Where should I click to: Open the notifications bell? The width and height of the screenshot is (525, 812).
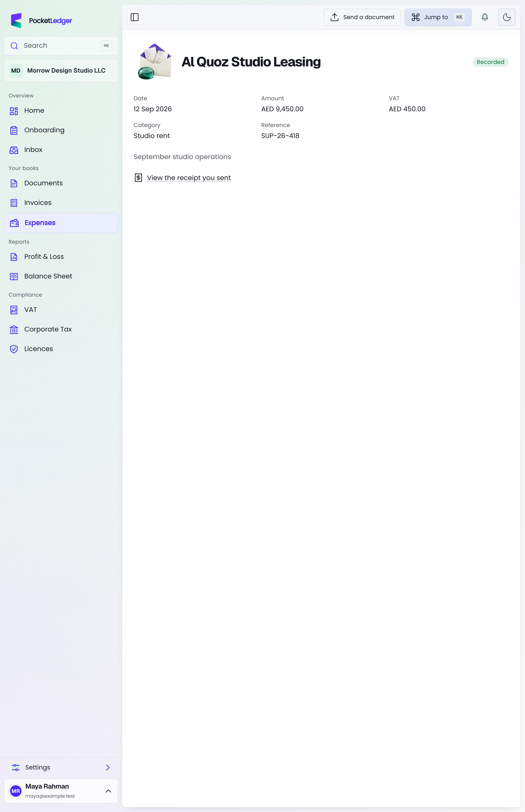pyautogui.click(x=485, y=17)
